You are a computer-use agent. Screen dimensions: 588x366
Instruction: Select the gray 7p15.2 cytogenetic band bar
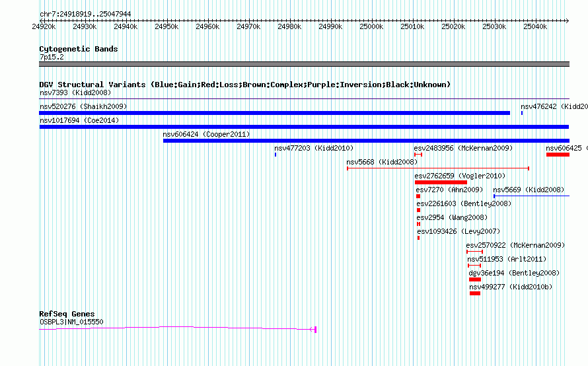304,64
